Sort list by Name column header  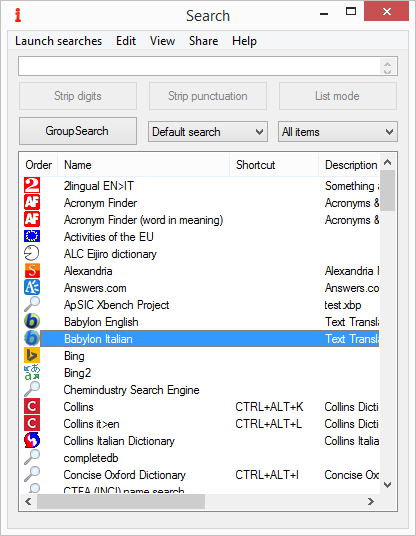pos(144,165)
